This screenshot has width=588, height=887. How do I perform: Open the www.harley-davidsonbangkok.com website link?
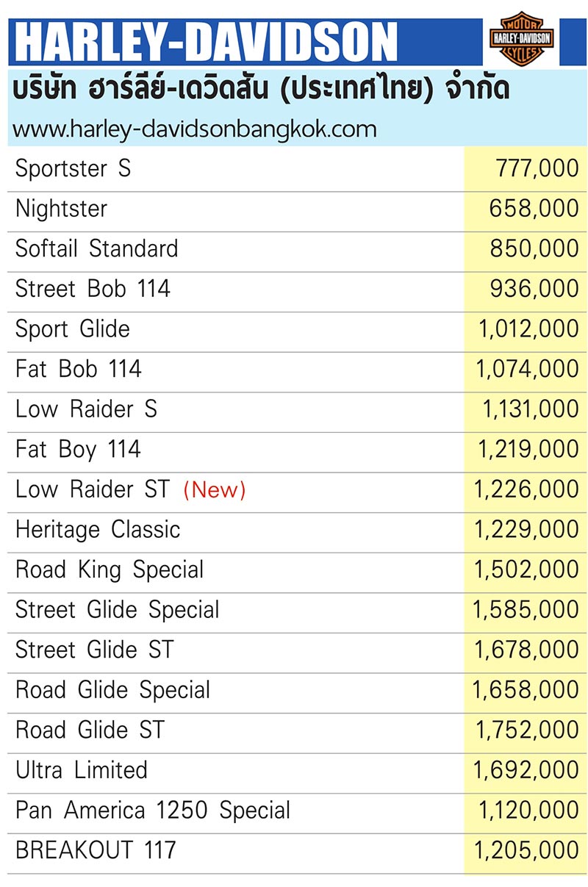(x=195, y=129)
